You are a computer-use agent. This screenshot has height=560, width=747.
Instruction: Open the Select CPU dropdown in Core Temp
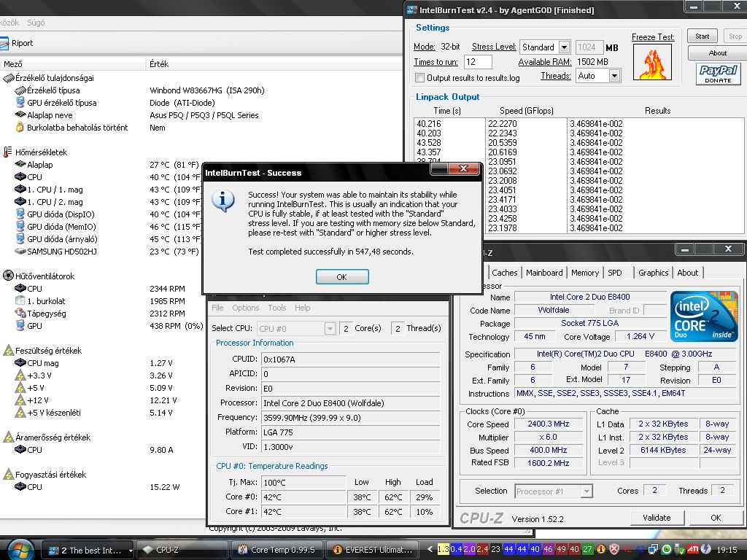coord(329,328)
